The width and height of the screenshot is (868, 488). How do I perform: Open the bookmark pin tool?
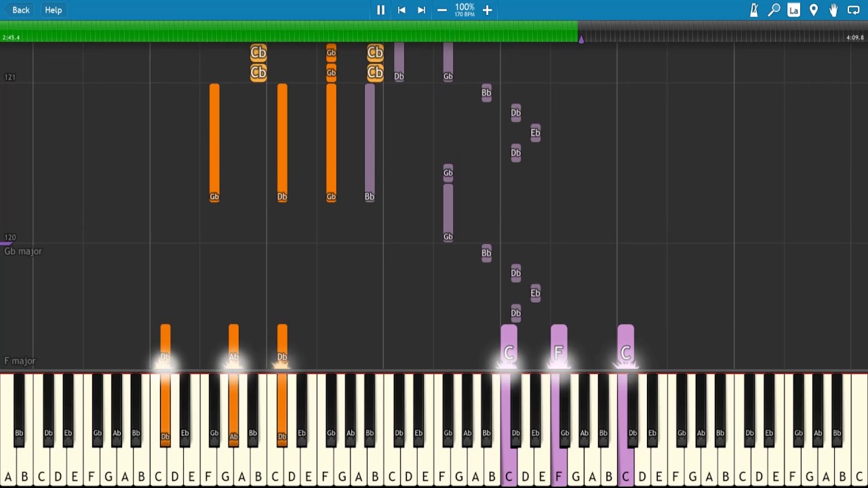click(814, 10)
